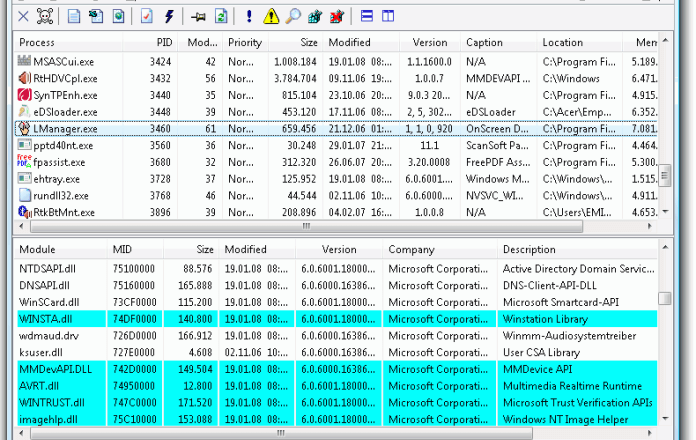Sort modules by Company column header
This screenshot has width=696, height=440.
[411, 250]
